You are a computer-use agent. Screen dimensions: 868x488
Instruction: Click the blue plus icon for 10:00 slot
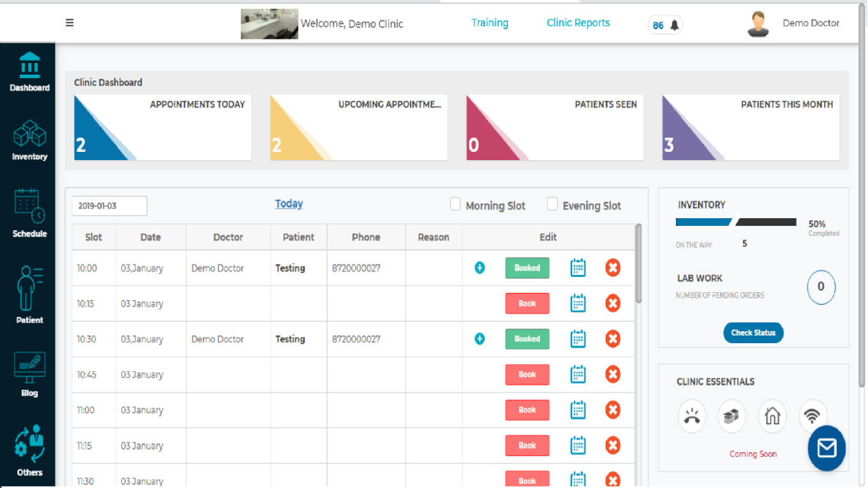[480, 268]
